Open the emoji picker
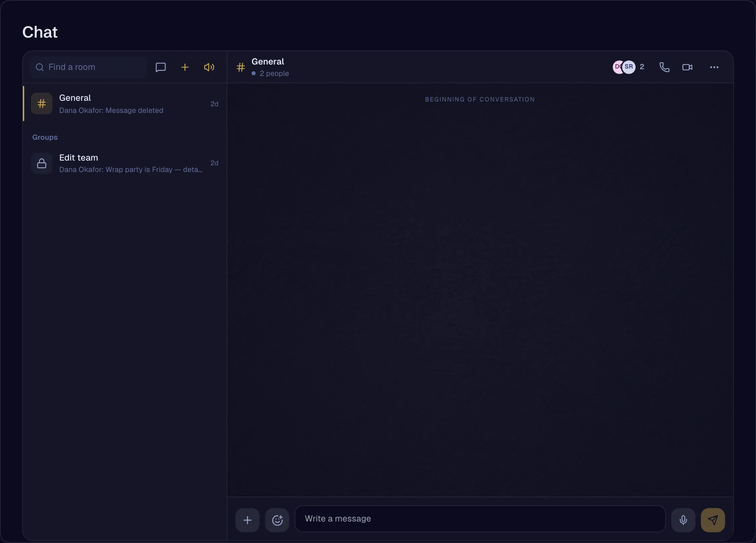Viewport: 756px width, 543px height. coord(277,520)
